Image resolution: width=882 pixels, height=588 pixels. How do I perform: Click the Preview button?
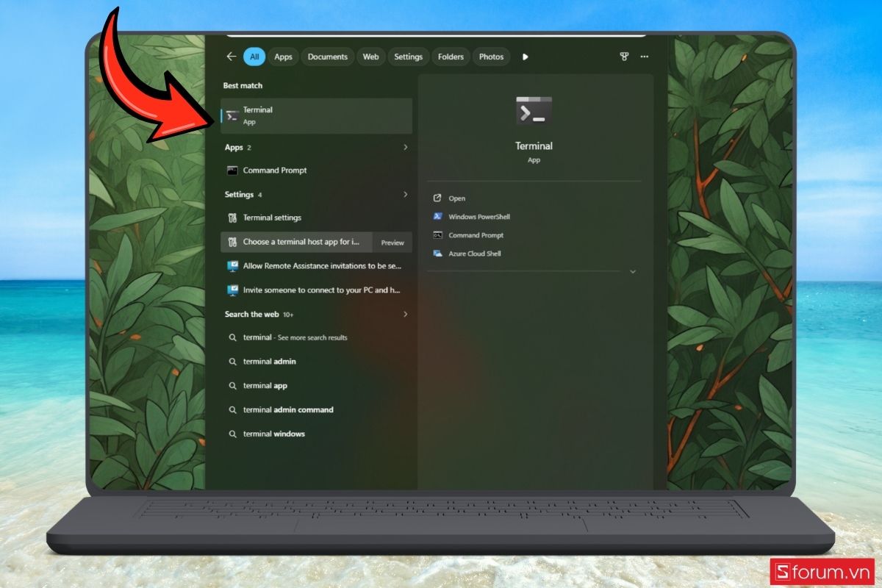tap(392, 243)
